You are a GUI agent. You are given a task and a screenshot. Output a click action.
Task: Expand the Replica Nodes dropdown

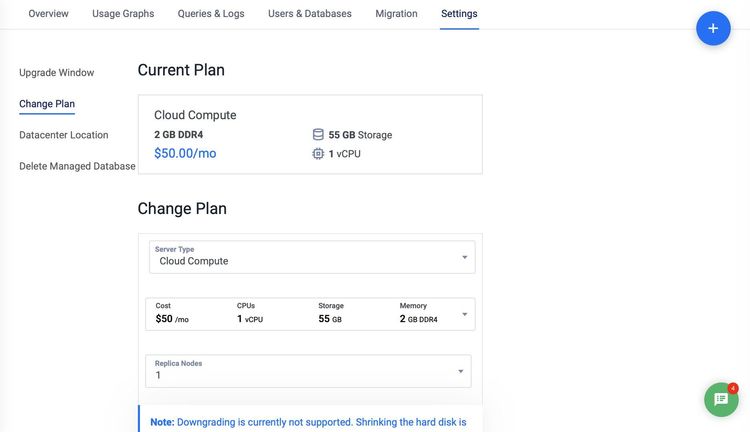308,371
